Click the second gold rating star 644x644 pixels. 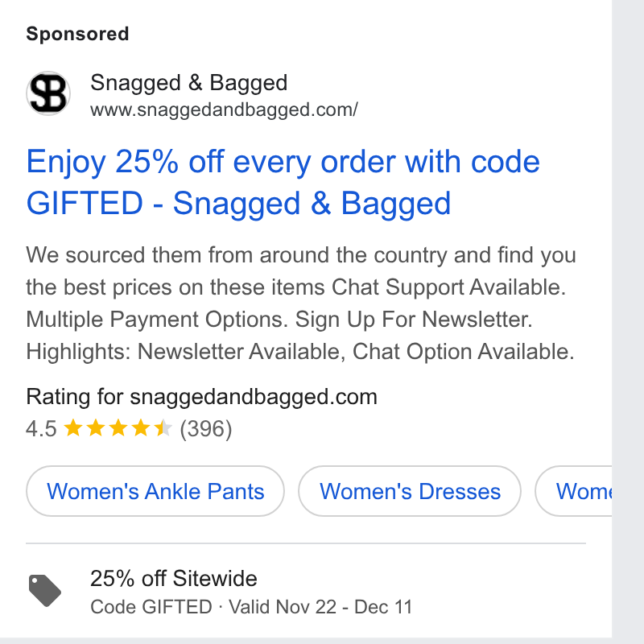96,428
